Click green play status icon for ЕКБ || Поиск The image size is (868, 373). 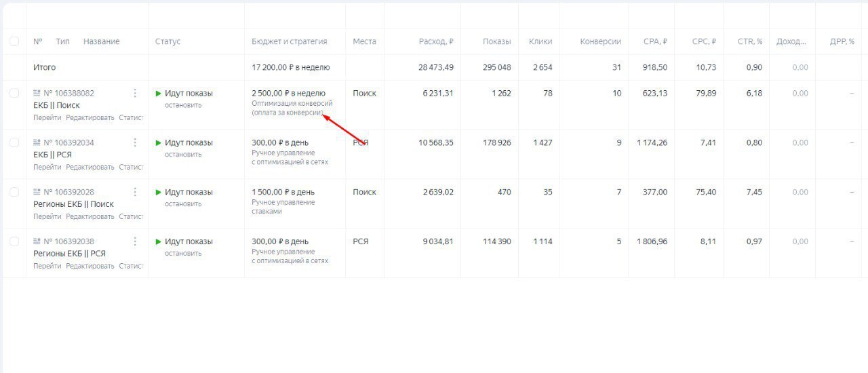click(159, 93)
